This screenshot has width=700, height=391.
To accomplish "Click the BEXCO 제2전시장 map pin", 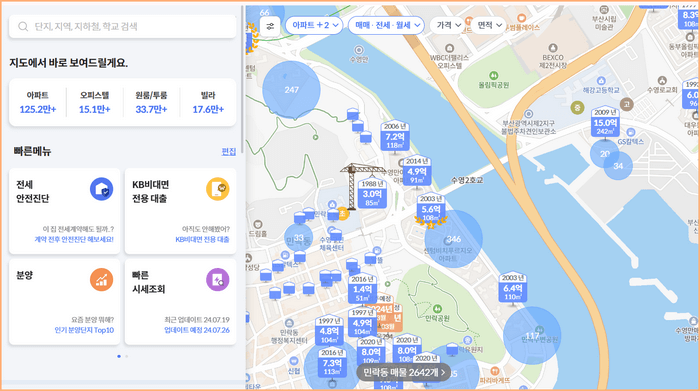I will (x=553, y=48).
